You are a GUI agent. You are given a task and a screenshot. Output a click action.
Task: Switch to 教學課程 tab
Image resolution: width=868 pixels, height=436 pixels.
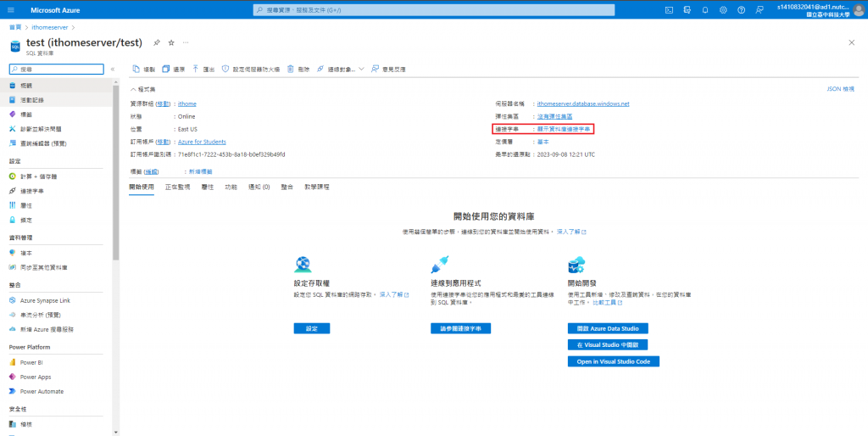317,187
